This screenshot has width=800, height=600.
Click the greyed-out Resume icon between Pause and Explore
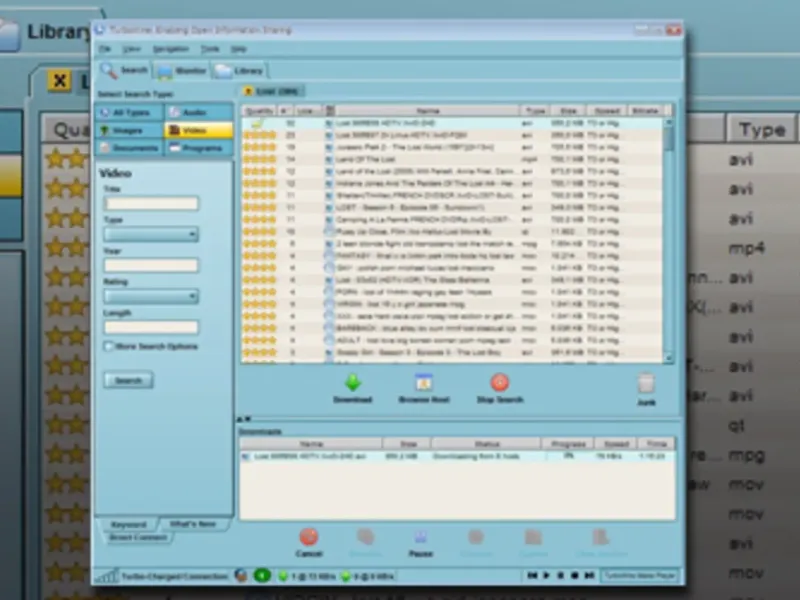point(476,537)
